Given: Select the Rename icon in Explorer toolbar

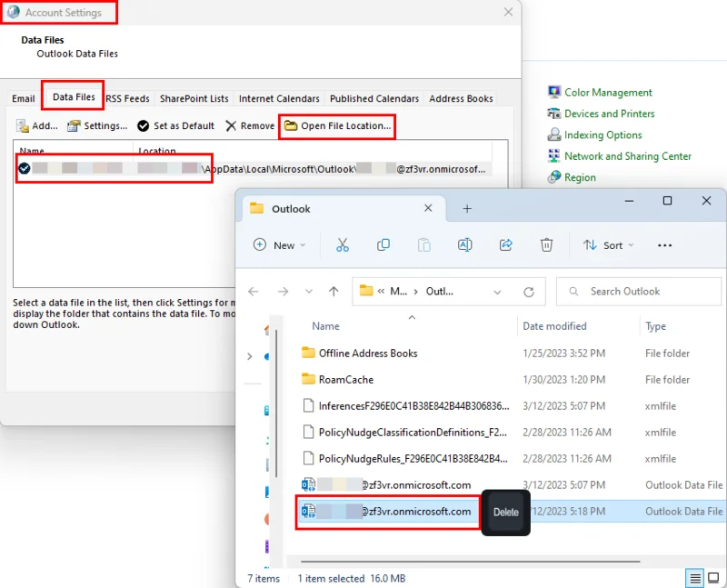Looking at the screenshot, I should pos(465,244).
